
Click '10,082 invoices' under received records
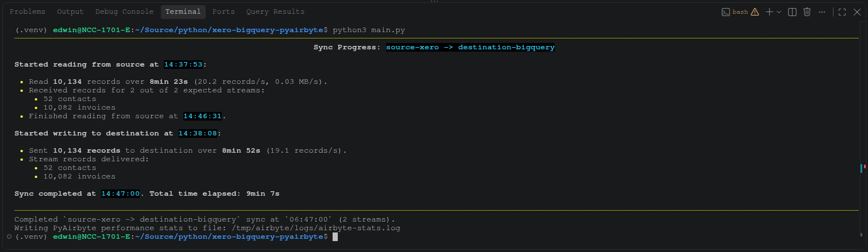(79, 107)
